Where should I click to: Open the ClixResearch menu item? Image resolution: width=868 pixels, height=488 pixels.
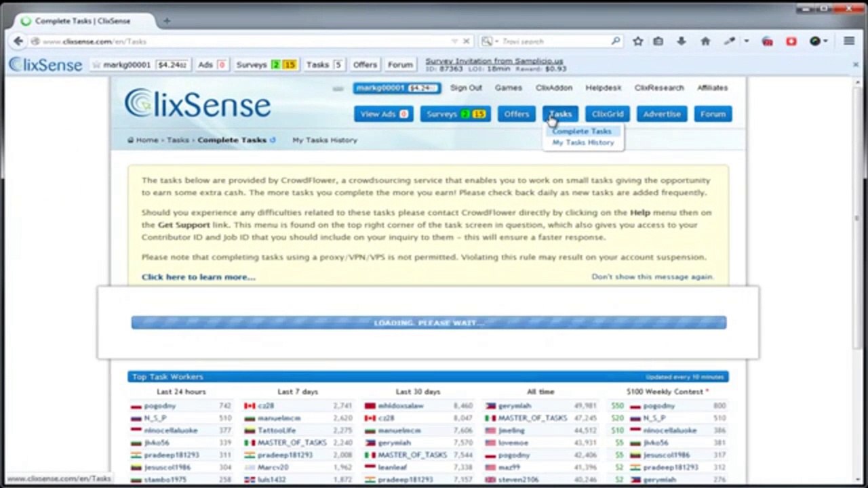pyautogui.click(x=659, y=88)
